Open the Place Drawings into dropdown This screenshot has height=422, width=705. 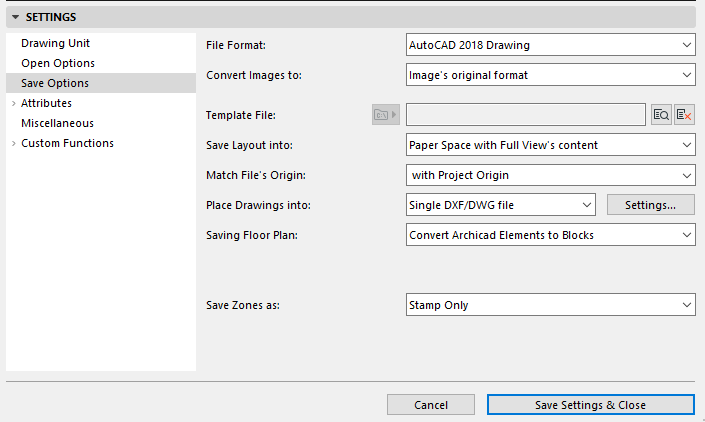click(500, 205)
